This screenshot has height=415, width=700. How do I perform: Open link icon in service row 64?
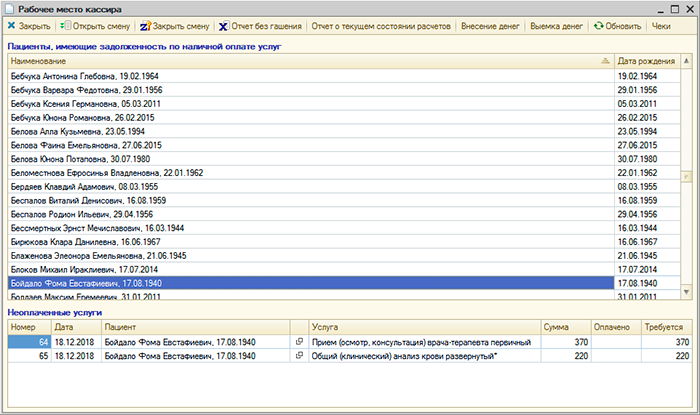click(x=298, y=342)
